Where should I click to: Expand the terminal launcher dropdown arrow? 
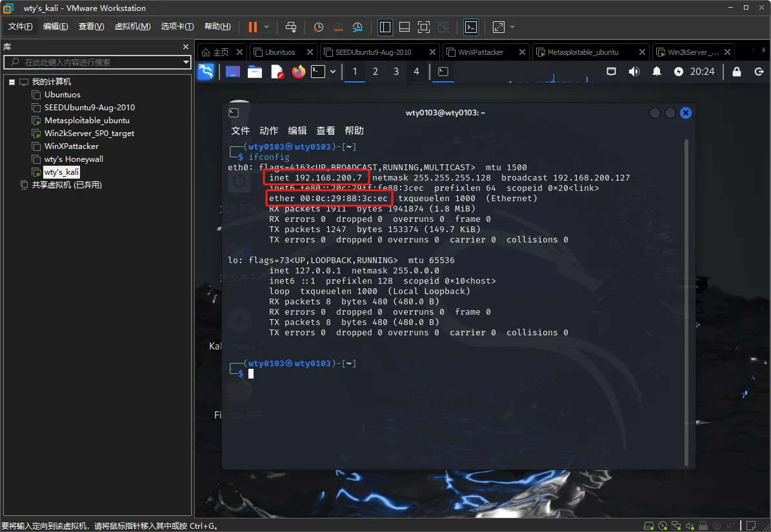(333, 72)
